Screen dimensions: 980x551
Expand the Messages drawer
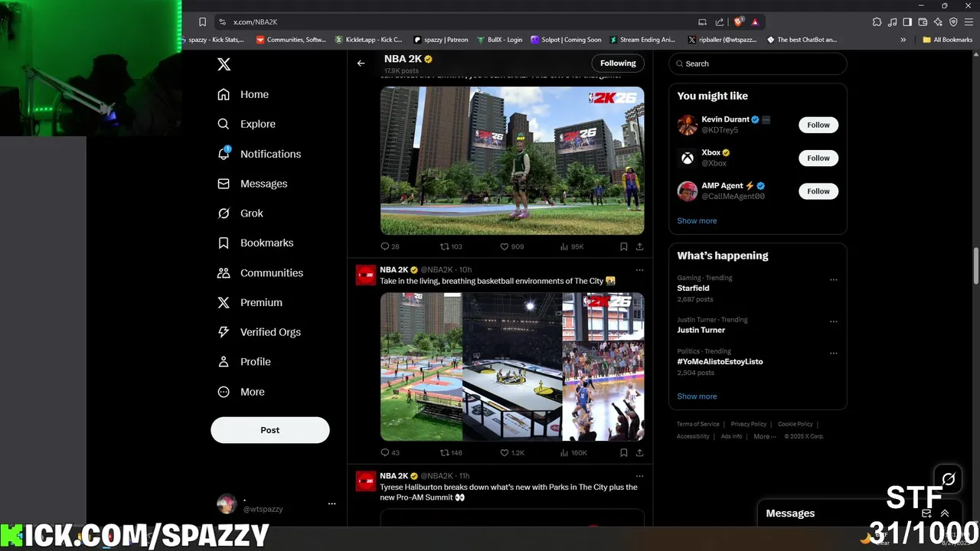[x=945, y=514]
